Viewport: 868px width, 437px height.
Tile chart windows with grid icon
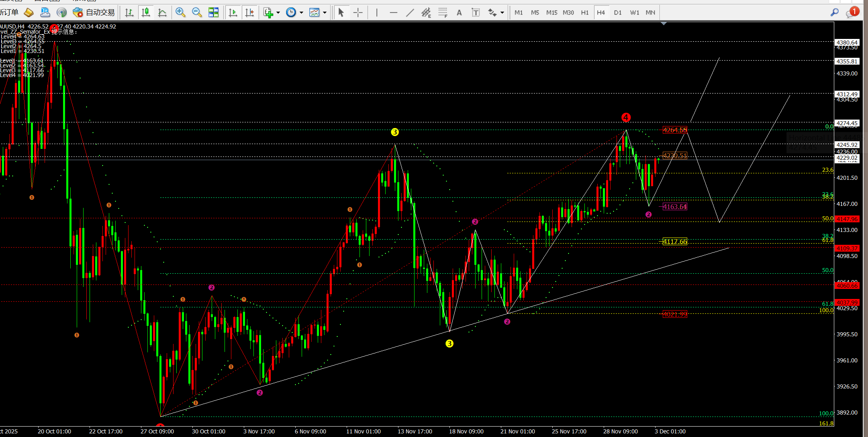tap(213, 12)
